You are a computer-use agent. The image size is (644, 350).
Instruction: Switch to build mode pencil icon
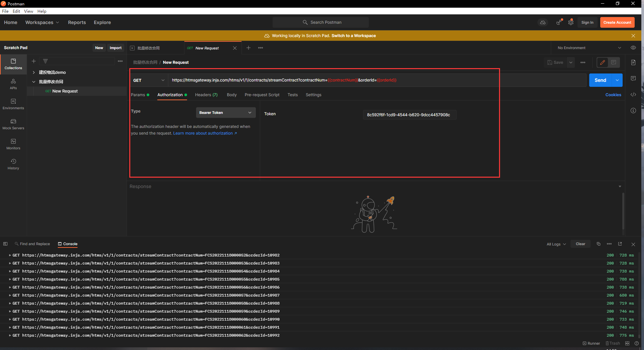pos(603,62)
